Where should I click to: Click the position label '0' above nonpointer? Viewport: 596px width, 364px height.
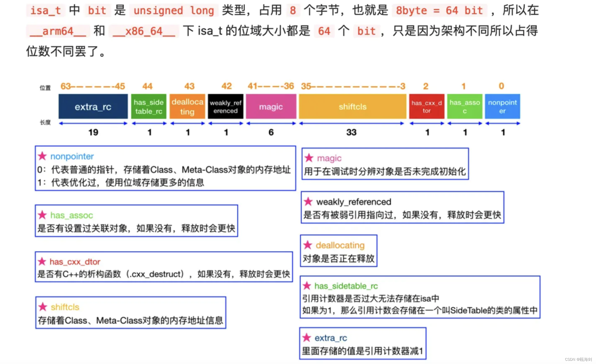point(501,86)
